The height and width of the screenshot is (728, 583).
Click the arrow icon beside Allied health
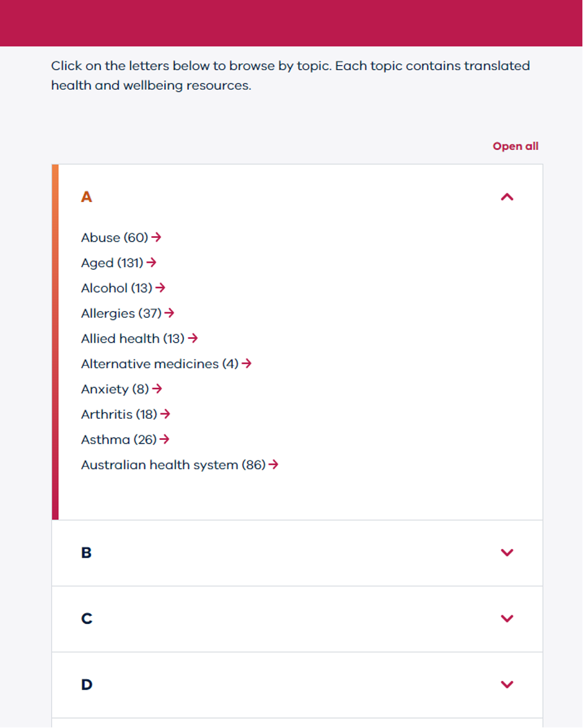click(193, 338)
